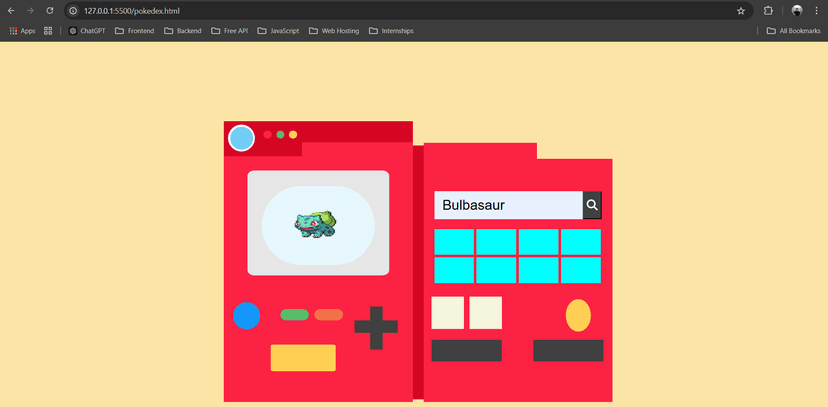Viewport: 828px width, 407px height.
Task: Click the second cyan cell in top row
Action: [x=496, y=242]
